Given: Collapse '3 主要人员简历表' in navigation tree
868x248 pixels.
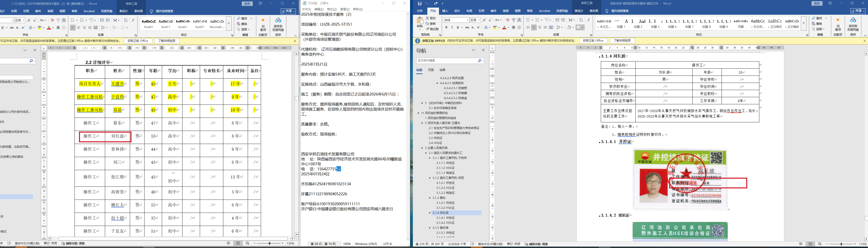Looking at the screenshot, I should pyautogui.click(x=422, y=148).
